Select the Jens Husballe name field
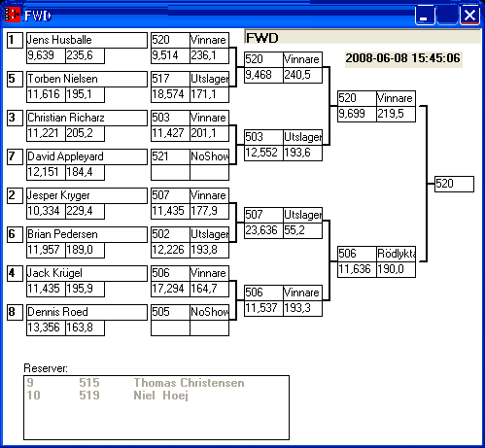Screen dimensions: 485x448 click(x=87, y=40)
